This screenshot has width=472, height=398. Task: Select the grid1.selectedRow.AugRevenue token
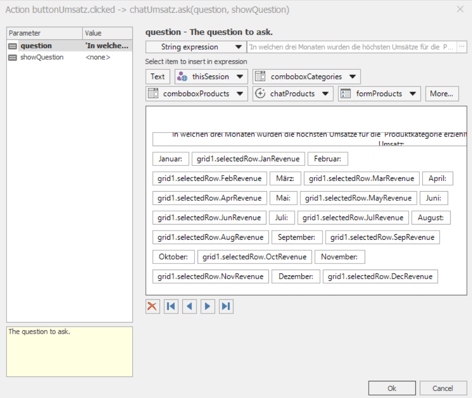point(211,238)
